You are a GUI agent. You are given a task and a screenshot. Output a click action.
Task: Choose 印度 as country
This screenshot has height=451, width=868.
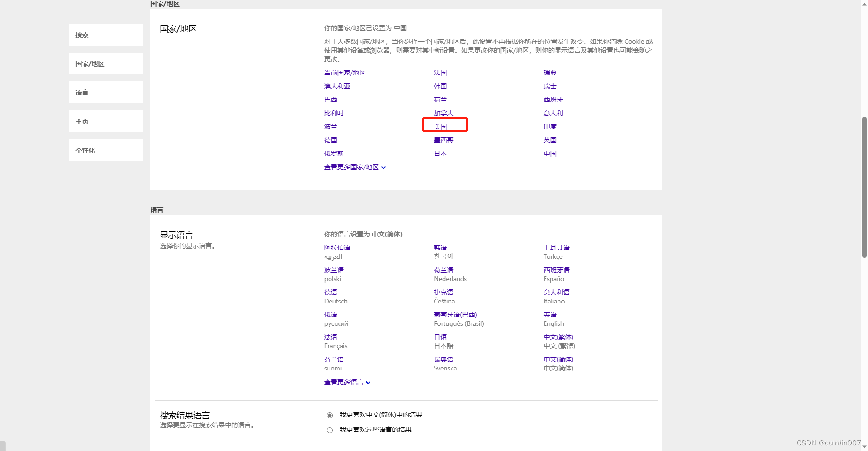(550, 127)
